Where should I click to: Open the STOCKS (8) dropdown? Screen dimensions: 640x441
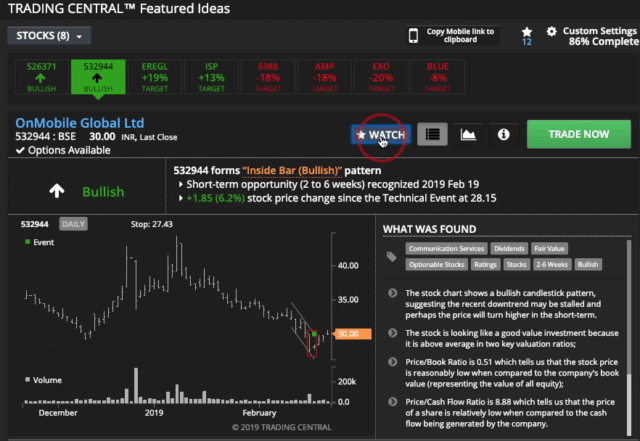[49, 36]
